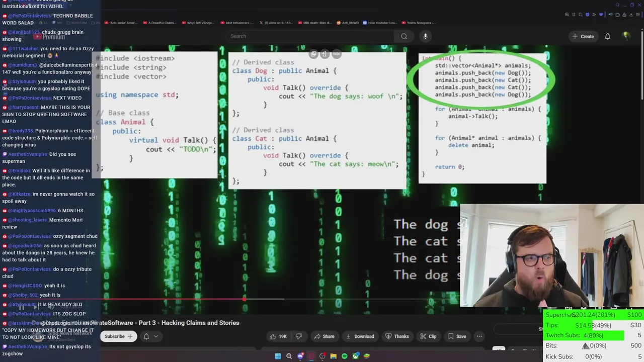Like the video with 19K likes
Screen dimensions: 644x362
click(x=278, y=336)
